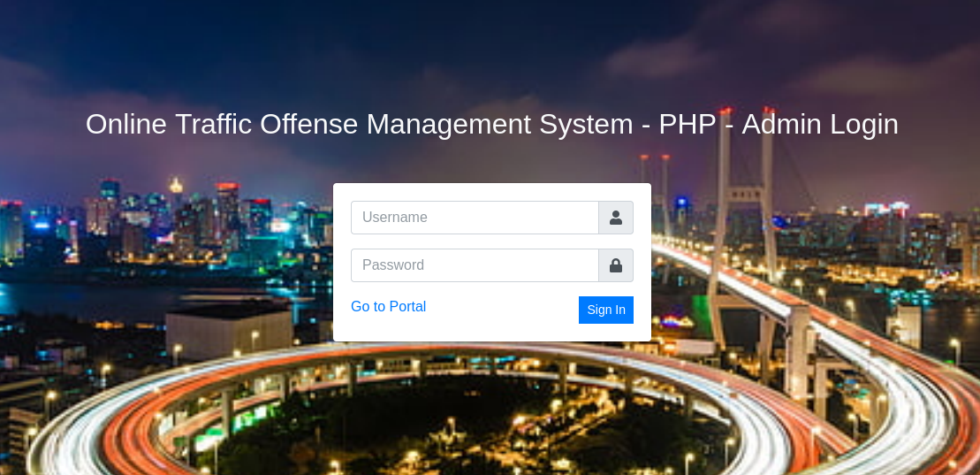Click the words "Admin Login" in heading
This screenshot has width=980, height=475.
pos(819,124)
